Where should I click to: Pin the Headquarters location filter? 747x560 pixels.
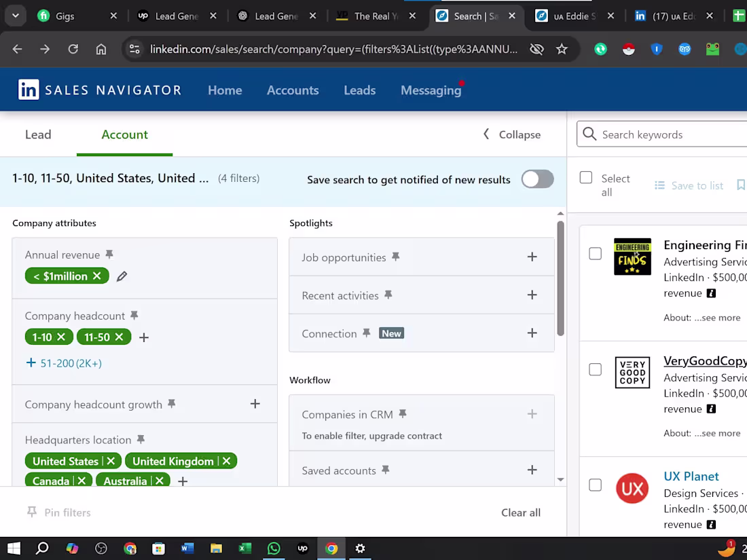141,439
